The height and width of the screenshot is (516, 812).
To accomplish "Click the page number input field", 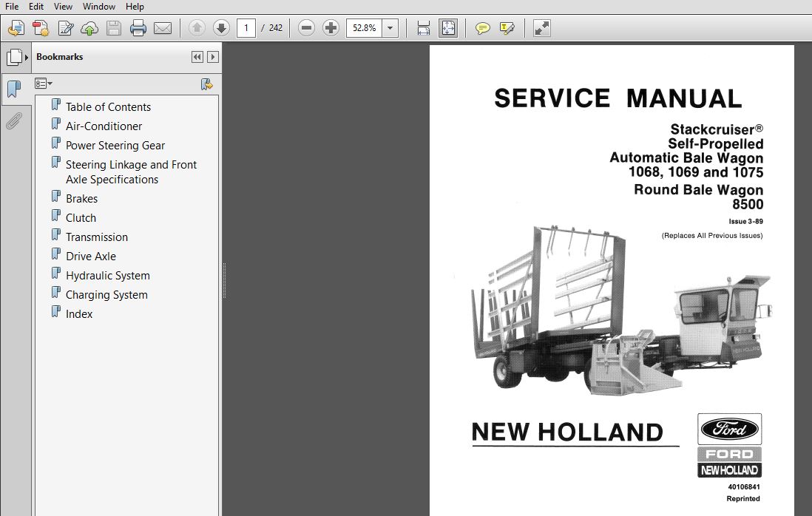I will pos(246,28).
